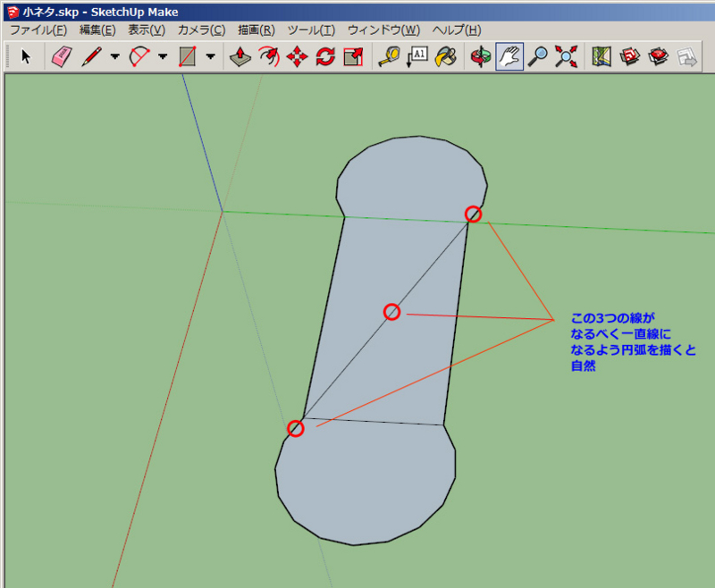Select the Orbit tool
This screenshot has width=715, height=588.
[x=479, y=56]
